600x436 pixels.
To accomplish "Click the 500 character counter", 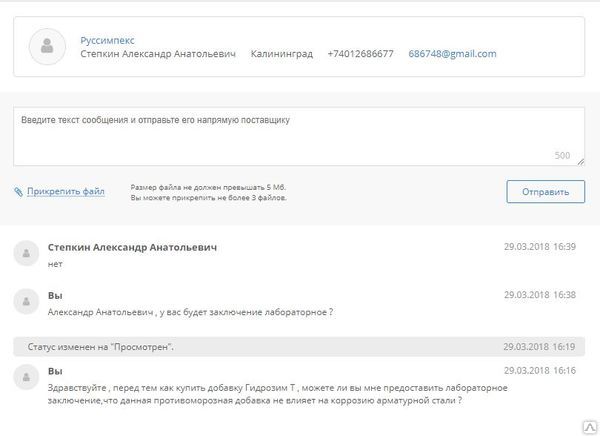I will 561,156.
